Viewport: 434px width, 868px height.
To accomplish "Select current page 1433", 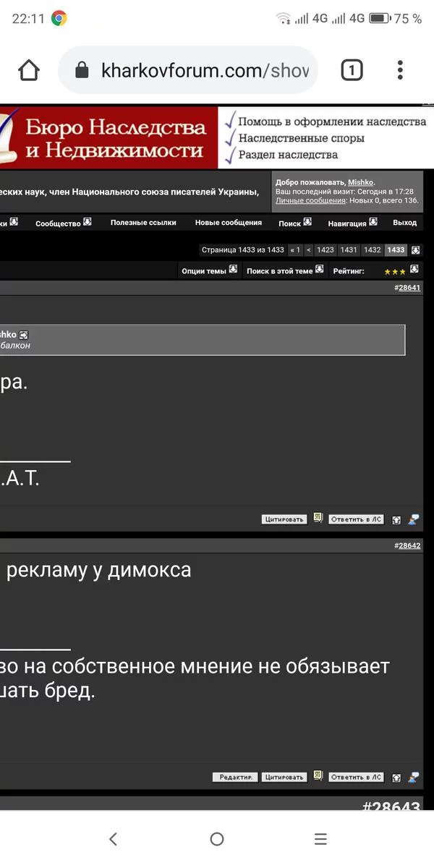I will (396, 250).
